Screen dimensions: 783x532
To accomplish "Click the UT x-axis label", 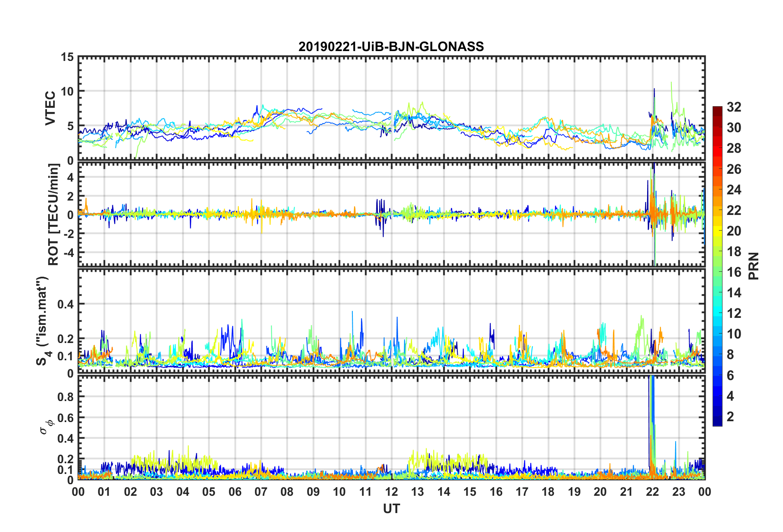I will pos(391,509).
